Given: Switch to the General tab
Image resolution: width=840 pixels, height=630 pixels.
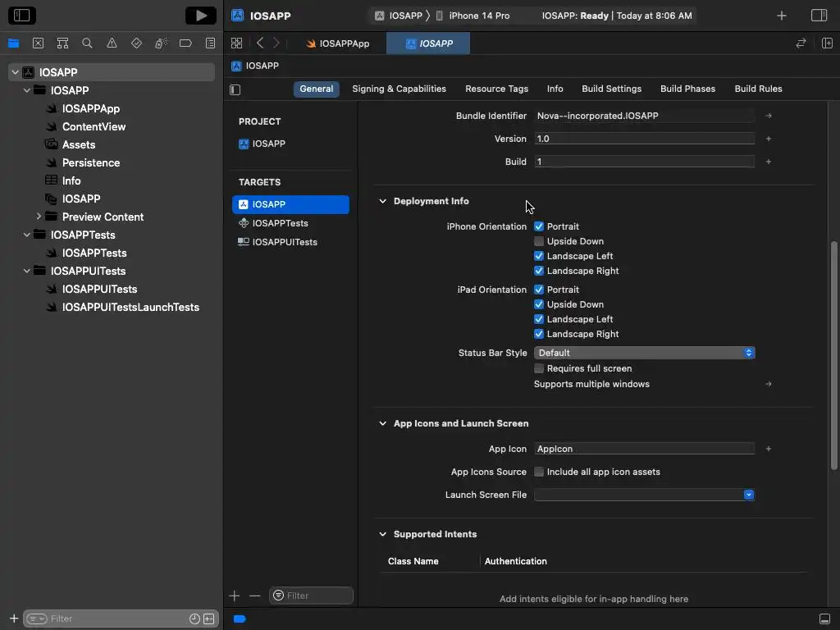Looking at the screenshot, I should 316,89.
